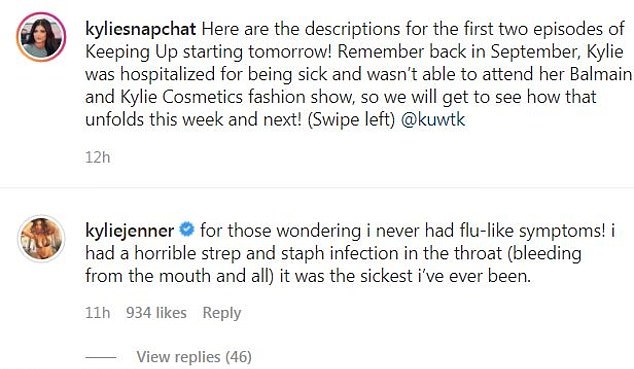
Task: Open the 11h timestamp on kyliejenner's comment
Action: [97, 313]
